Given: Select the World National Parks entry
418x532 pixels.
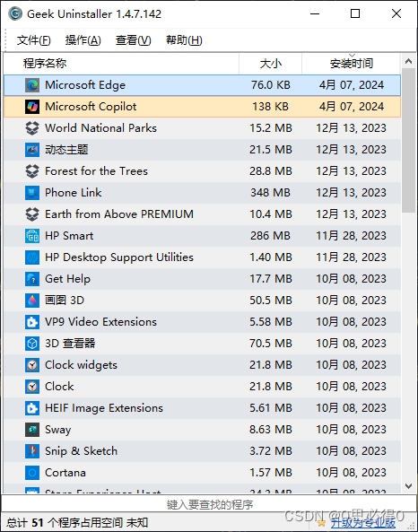Looking at the screenshot, I should [202, 128].
